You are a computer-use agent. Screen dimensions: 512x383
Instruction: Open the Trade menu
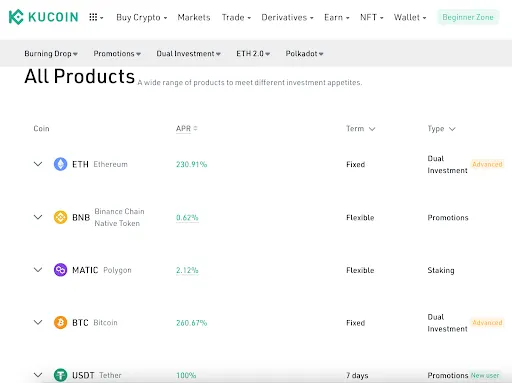pos(236,17)
